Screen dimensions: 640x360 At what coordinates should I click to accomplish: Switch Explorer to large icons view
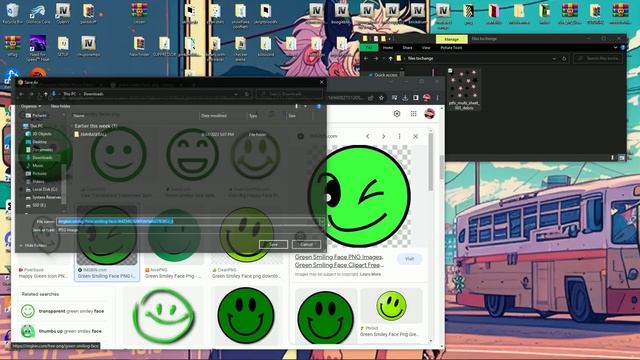click(622, 158)
